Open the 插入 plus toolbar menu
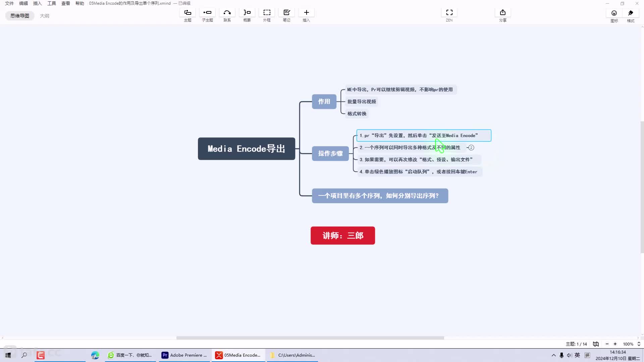Screen dimensions: 644x362 click(306, 15)
